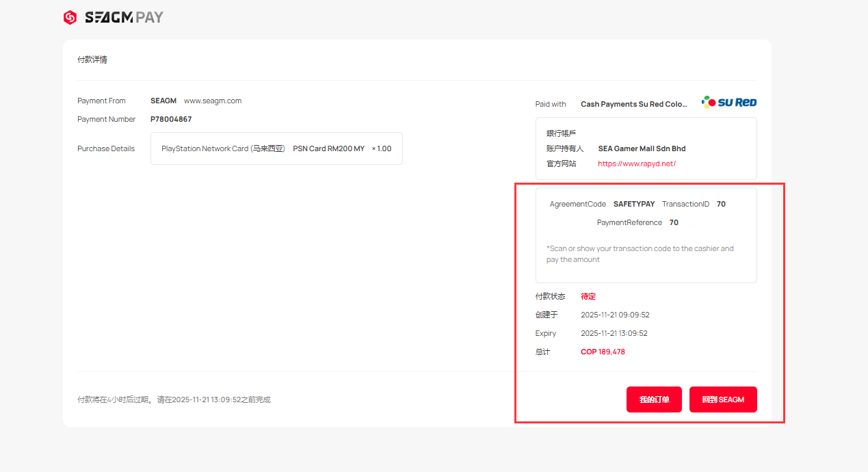Select the SEA Gamer Mall Sdn Bhd account holder
The width and height of the screenshot is (868, 472).
642,148
